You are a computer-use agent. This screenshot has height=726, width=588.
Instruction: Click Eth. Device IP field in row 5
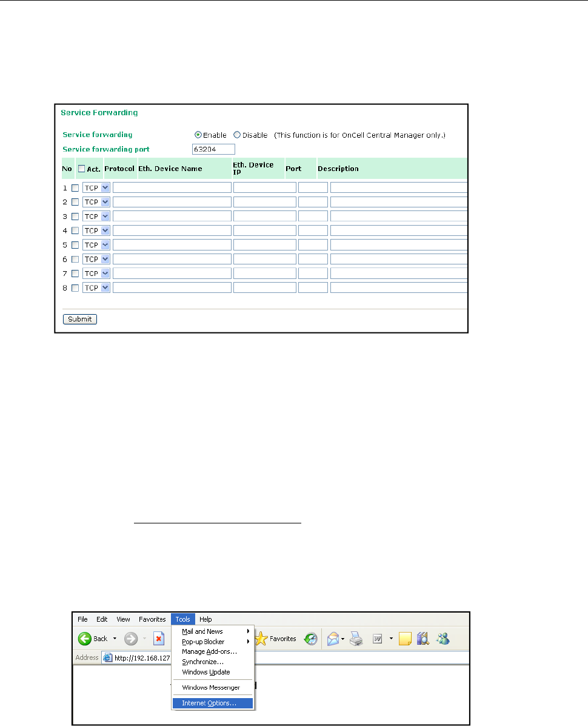[265, 244]
